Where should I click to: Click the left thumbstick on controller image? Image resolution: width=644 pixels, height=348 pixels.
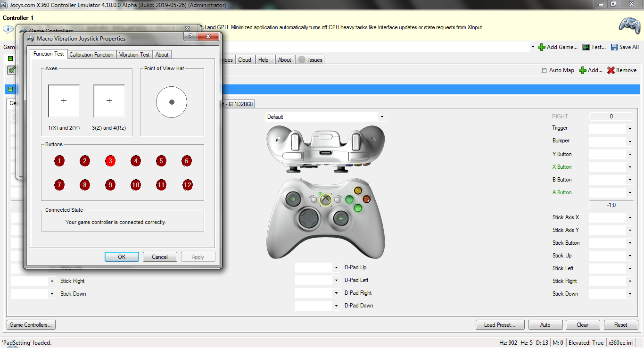[x=293, y=200]
